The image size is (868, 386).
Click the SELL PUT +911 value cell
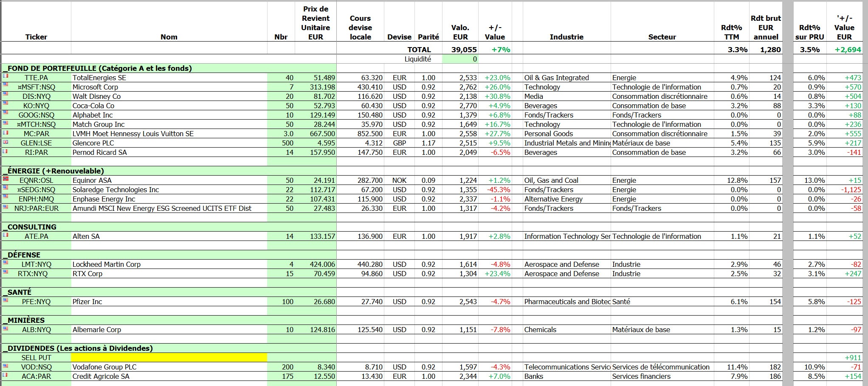point(844,358)
